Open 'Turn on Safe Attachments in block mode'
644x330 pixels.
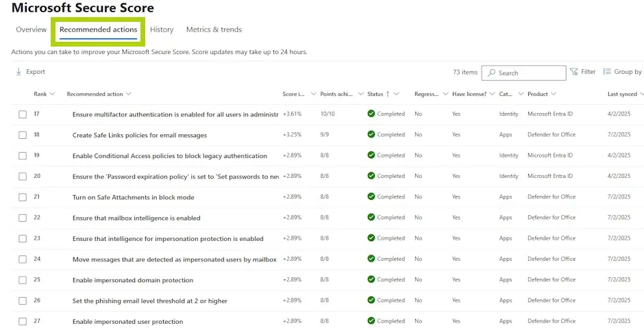[134, 197]
